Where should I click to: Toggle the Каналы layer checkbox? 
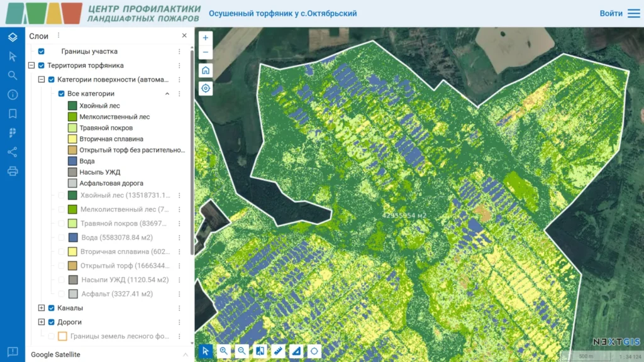tap(52, 308)
